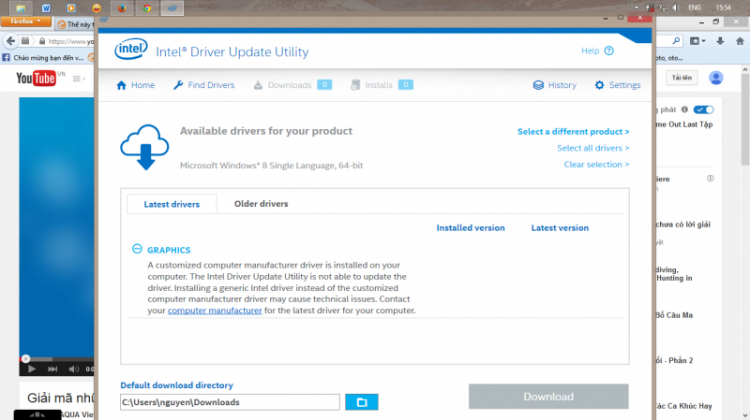Skip to next YouTube video
Viewport: 750px width, 420px height.
point(53,369)
